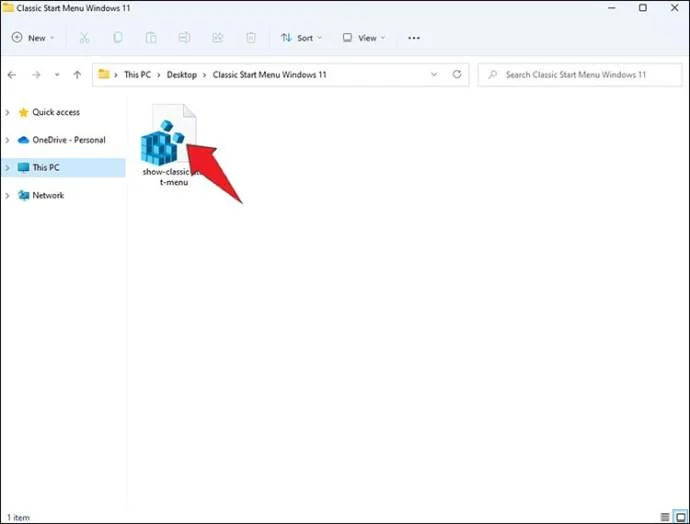Click Desktop in the address breadcrumb
This screenshot has height=524, width=690.
coord(182,75)
